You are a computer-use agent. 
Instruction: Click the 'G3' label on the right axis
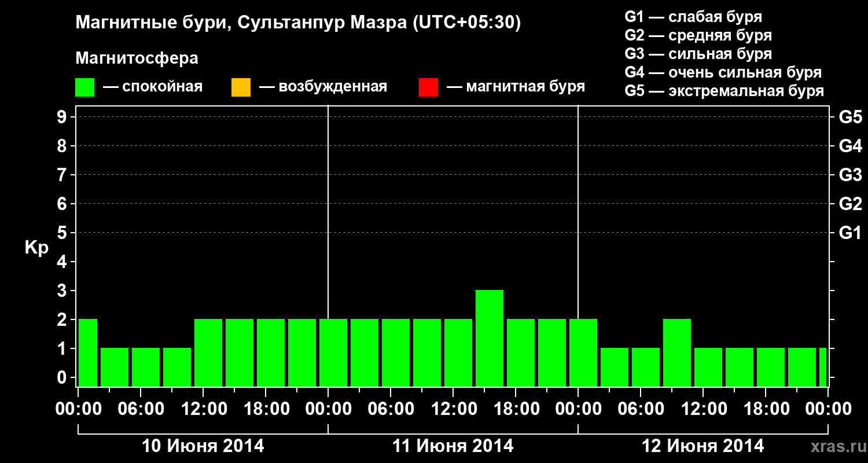tap(850, 175)
